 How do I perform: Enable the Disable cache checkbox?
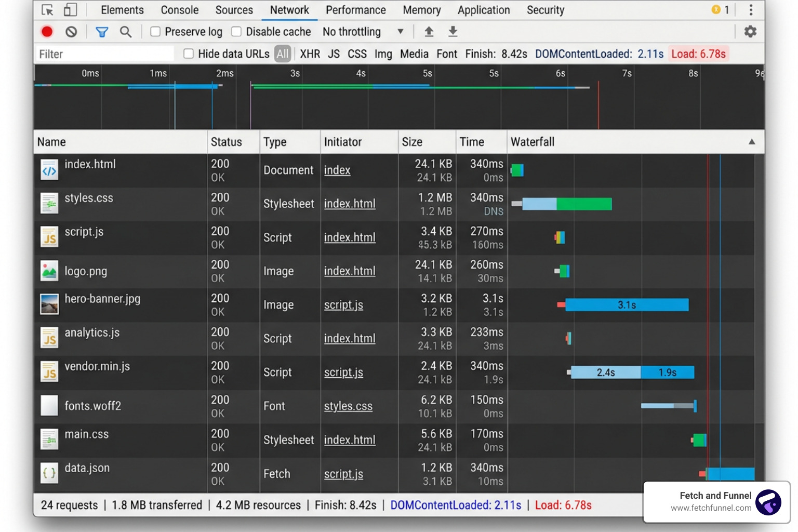pos(236,32)
